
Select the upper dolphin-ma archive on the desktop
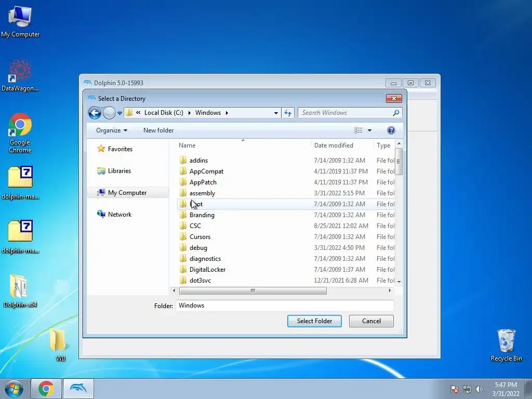click(x=20, y=182)
